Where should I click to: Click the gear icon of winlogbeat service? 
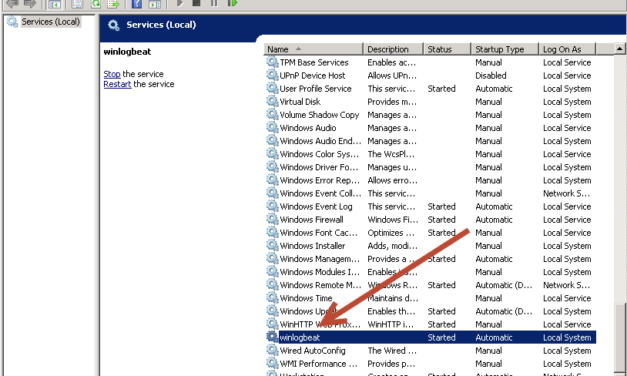[272, 337]
